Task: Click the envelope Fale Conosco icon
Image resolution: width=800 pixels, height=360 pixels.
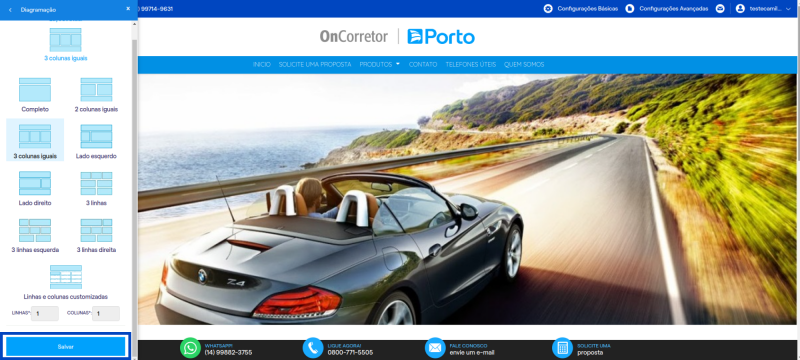Action: (x=435, y=348)
